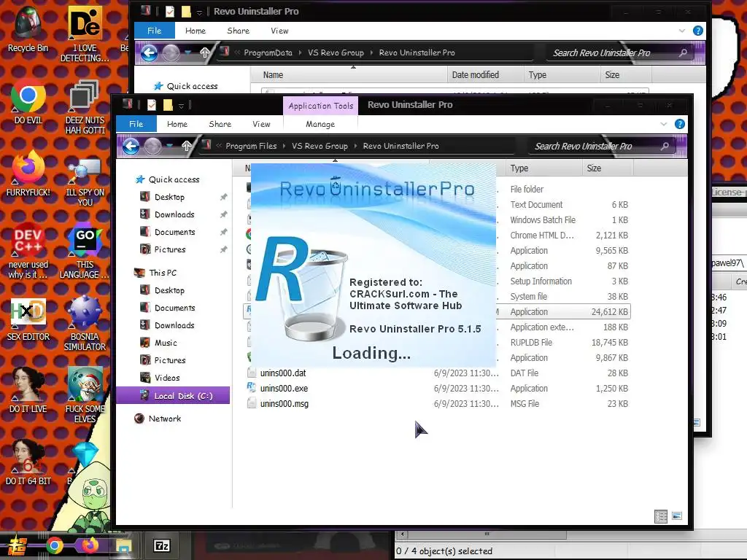747x560 pixels.
Task: Open Customize Quick Access Toolbar dropdown, rear window
Action: click(x=199, y=12)
